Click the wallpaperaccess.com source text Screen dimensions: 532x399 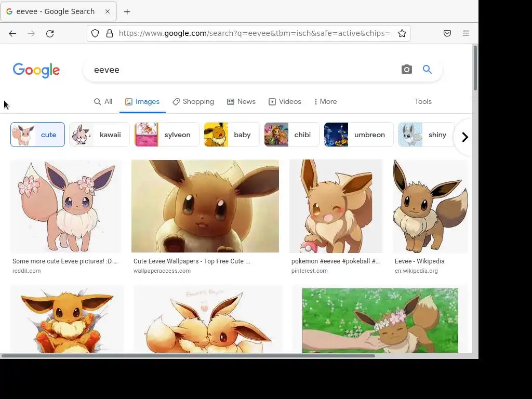tap(162, 271)
